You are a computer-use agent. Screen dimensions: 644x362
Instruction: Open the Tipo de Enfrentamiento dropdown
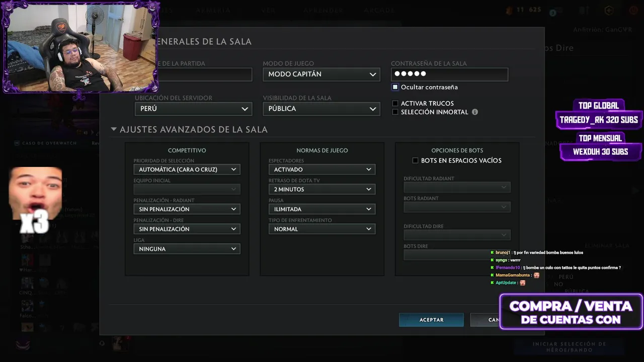(322, 229)
